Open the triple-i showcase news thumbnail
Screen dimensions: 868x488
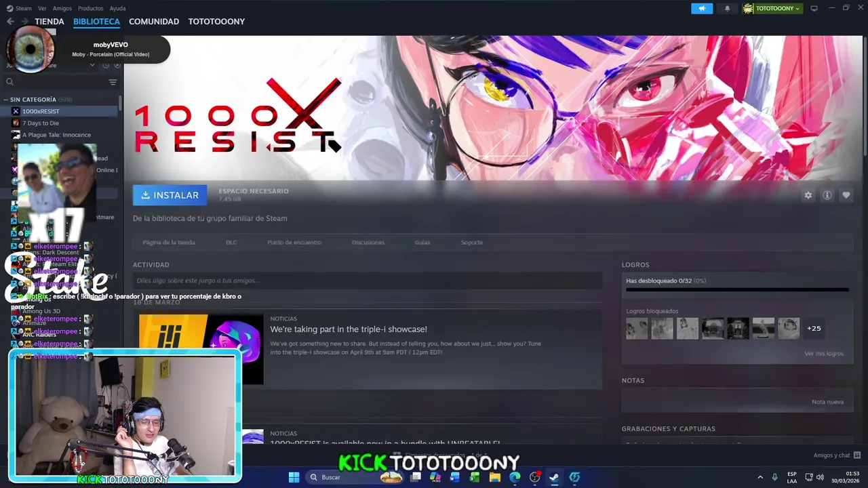tap(201, 349)
